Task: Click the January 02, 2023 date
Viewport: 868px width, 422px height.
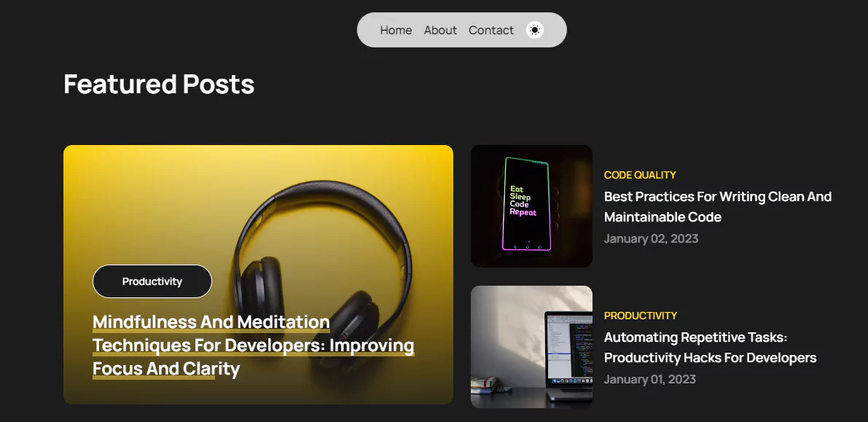Action: (650, 238)
